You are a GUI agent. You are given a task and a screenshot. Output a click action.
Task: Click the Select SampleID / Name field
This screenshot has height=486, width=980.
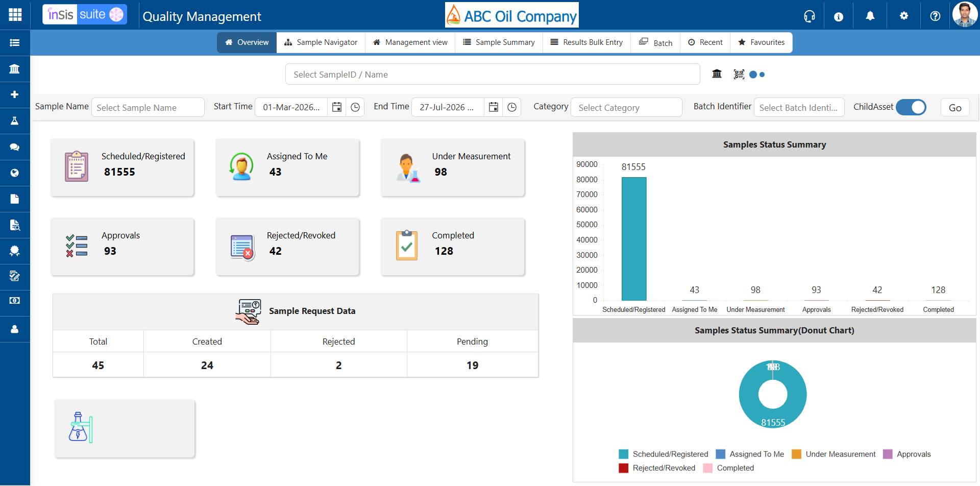pos(493,75)
